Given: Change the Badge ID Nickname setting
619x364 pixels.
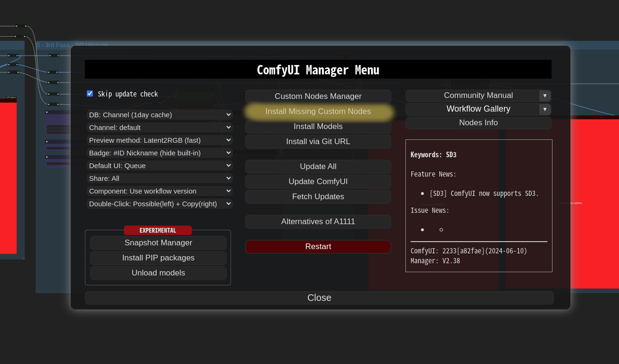Looking at the screenshot, I should 159,153.
